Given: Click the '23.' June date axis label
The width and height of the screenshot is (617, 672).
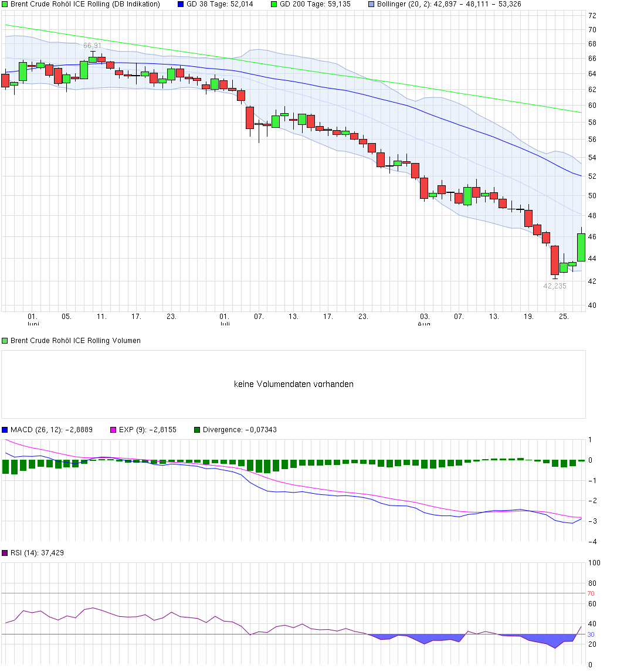Looking at the screenshot, I should point(171,317).
